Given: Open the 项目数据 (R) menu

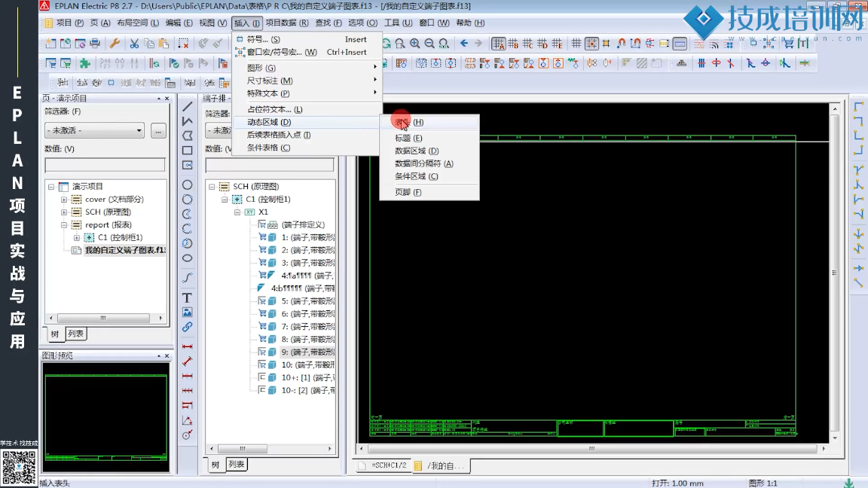Looking at the screenshot, I should pos(287,23).
